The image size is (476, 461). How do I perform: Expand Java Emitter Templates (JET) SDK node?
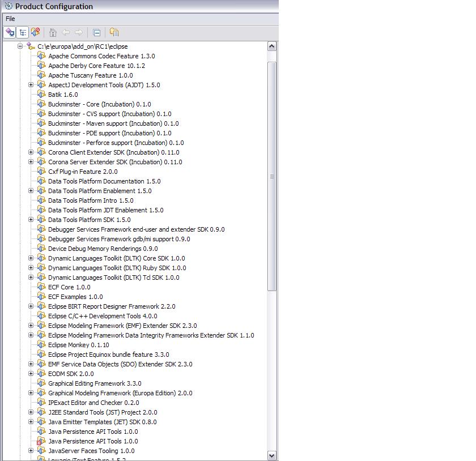tap(31, 422)
